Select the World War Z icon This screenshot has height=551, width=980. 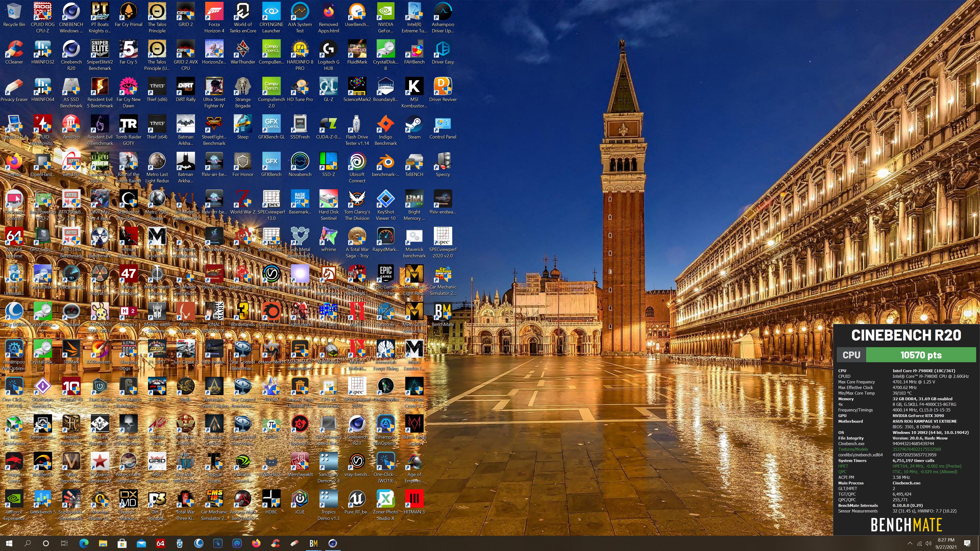click(x=243, y=203)
